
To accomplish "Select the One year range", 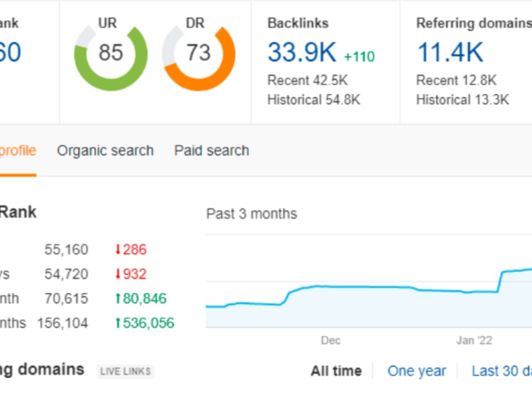I will pos(417,371).
